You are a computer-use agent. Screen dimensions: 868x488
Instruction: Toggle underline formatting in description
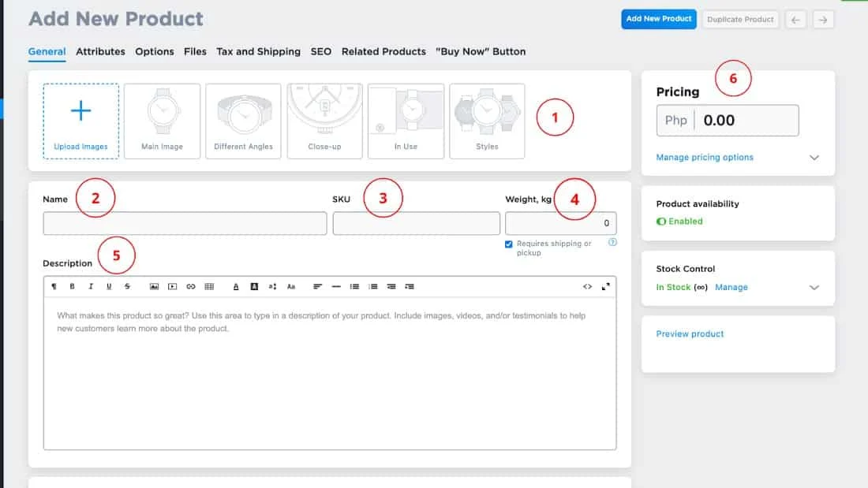(x=109, y=287)
